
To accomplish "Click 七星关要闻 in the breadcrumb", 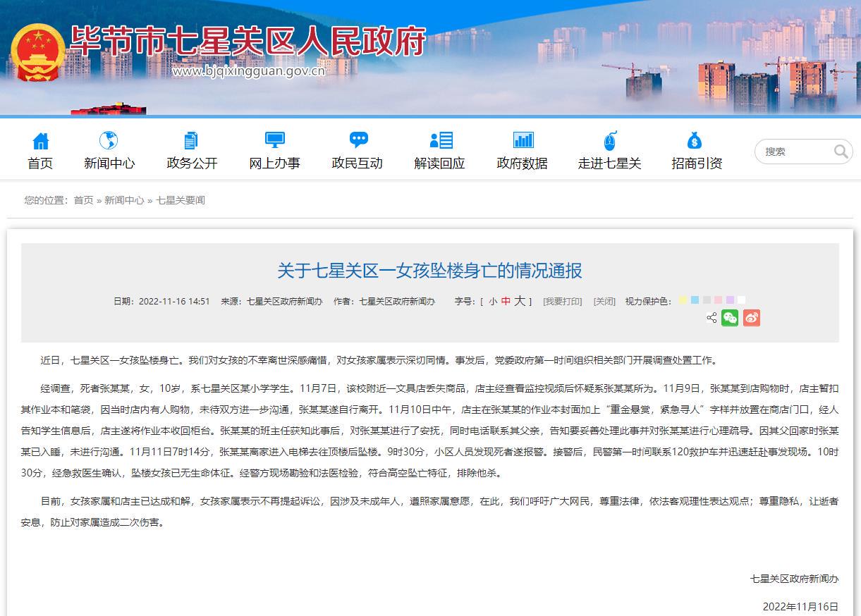I will tap(181, 200).
